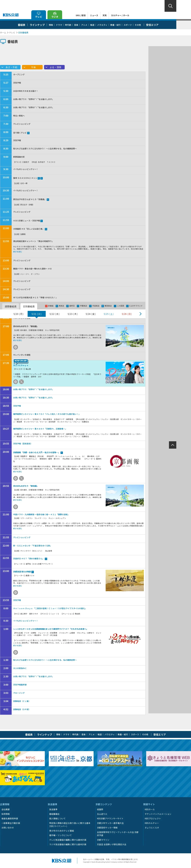Screen dimensions: 191x868
Task: Jump to あさ・午前 time section
Action: [x=10, y=67]
